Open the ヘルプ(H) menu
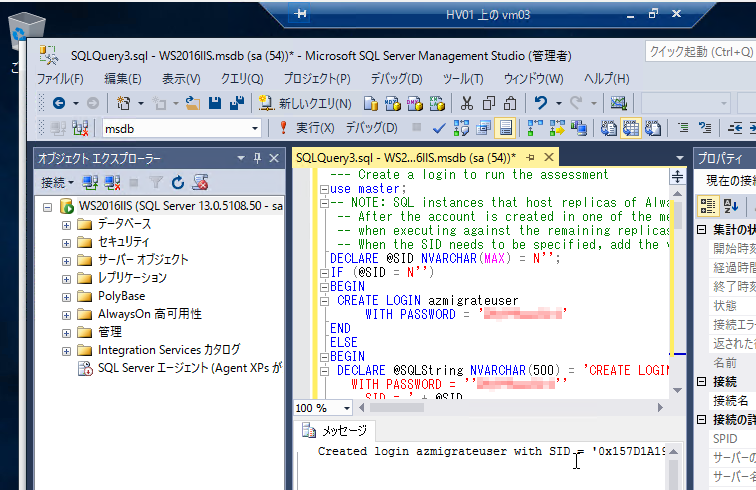 (x=607, y=78)
